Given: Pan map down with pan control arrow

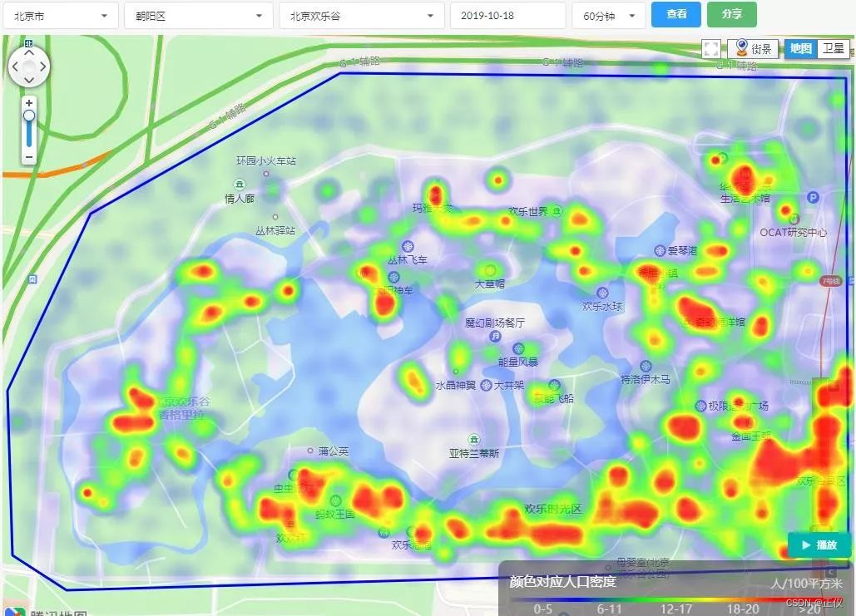Looking at the screenshot, I should click(29, 80).
